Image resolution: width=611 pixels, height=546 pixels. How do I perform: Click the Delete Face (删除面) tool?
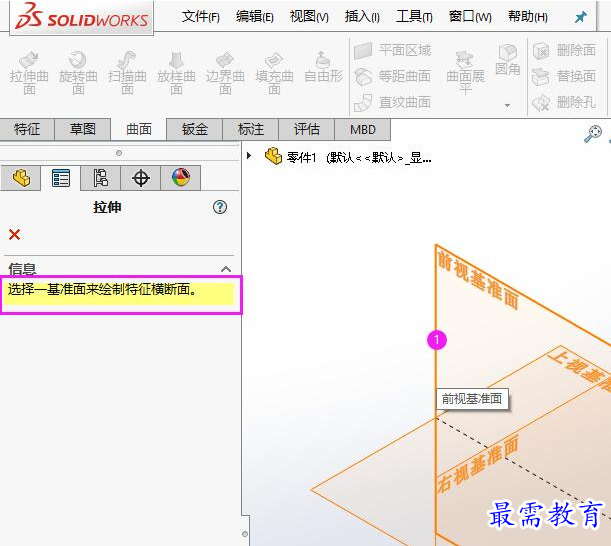click(x=564, y=51)
